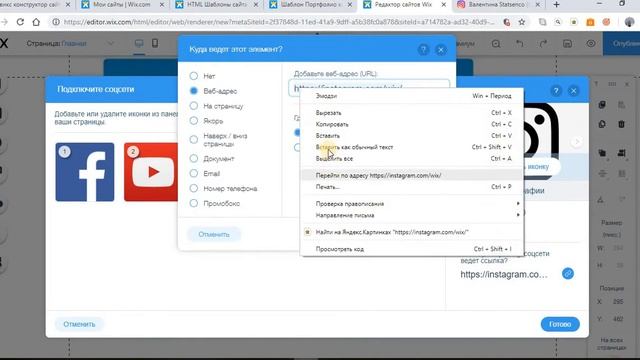Choose 'На страницу' link type
The image size is (640, 360).
[193, 106]
